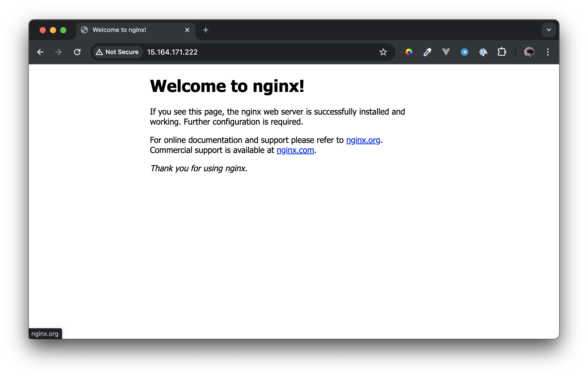588x377 pixels.
Task: Click the password manager extension icon
Action: [483, 52]
